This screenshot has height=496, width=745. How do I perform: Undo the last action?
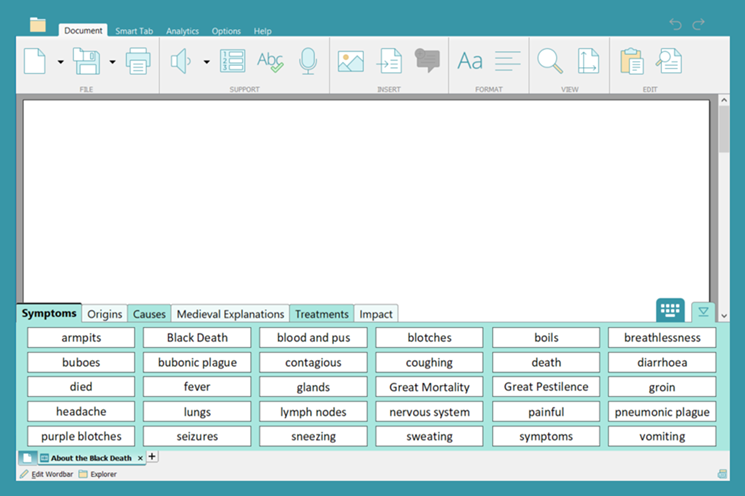tap(675, 24)
